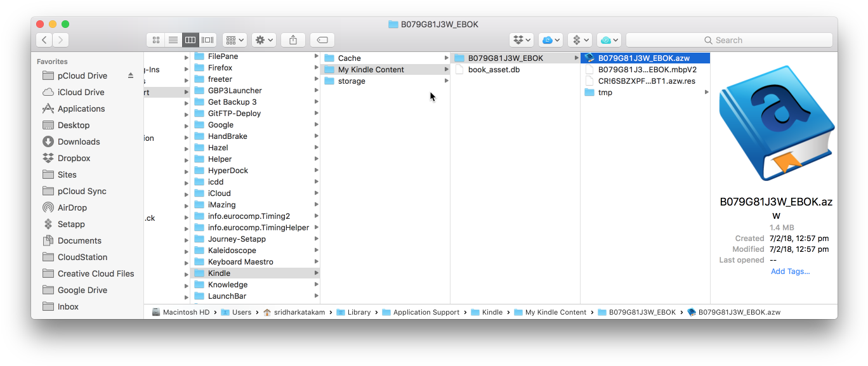This screenshot has width=868, height=366.
Task: Click the Edit Tags toolbar button
Action: (322, 40)
